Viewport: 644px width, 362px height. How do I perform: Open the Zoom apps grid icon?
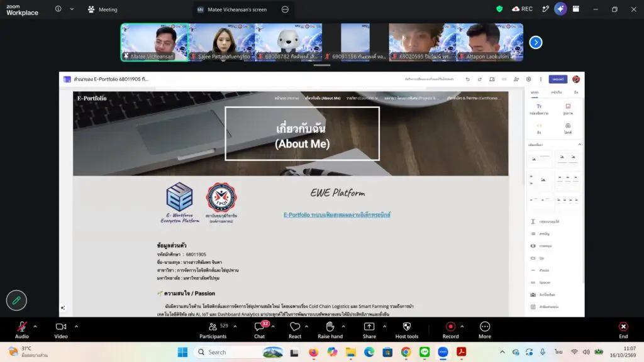coord(576,9)
